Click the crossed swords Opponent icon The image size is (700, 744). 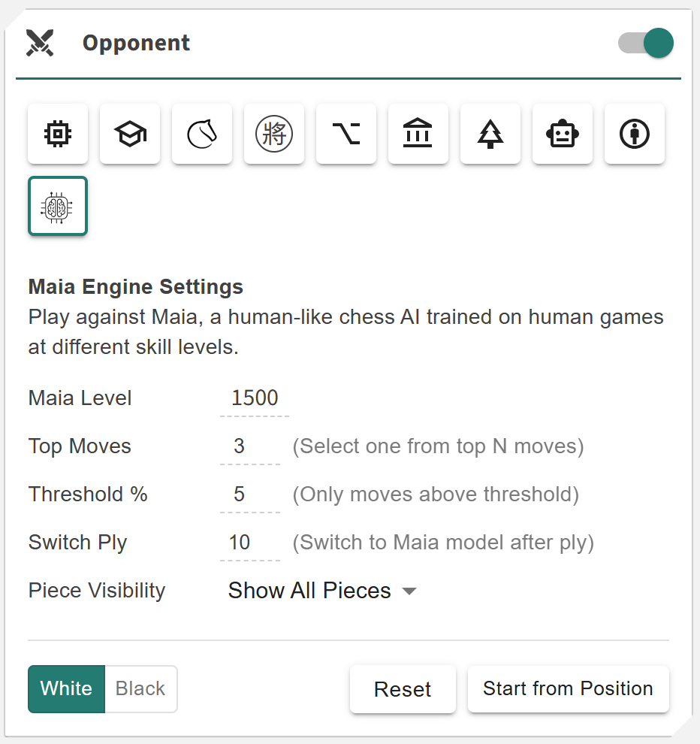(40, 43)
